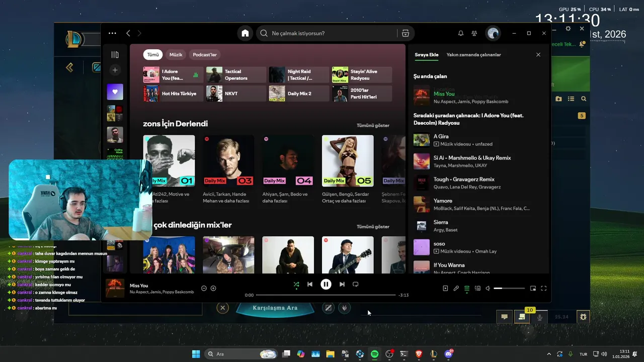
Task: Switch to Sıraya Ekle tab
Action: click(427, 55)
